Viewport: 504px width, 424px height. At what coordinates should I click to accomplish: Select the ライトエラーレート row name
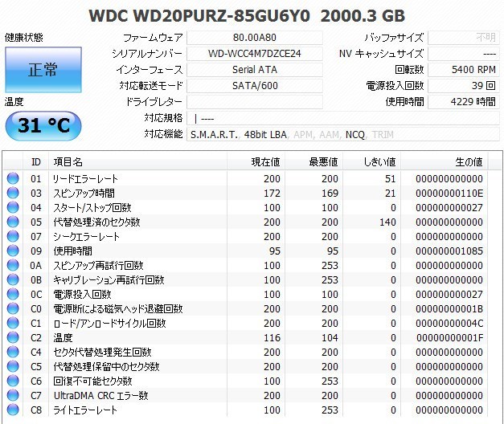[x=85, y=410]
